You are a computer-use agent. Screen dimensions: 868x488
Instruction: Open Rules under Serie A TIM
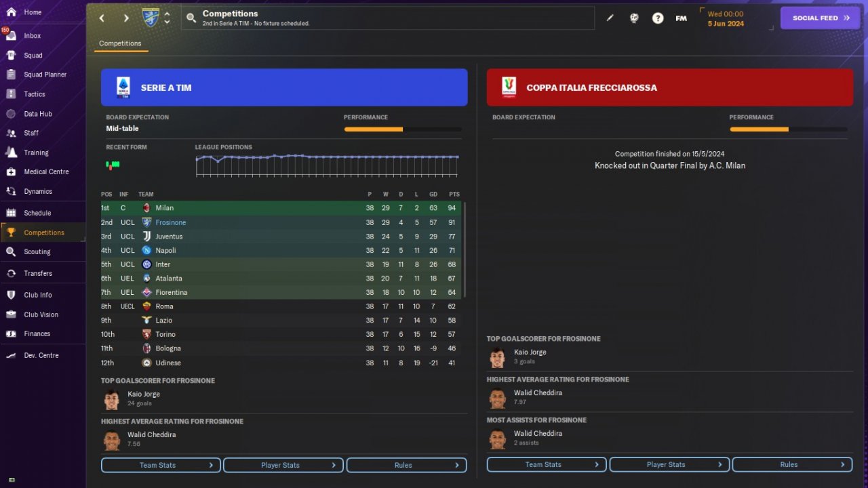(406, 465)
